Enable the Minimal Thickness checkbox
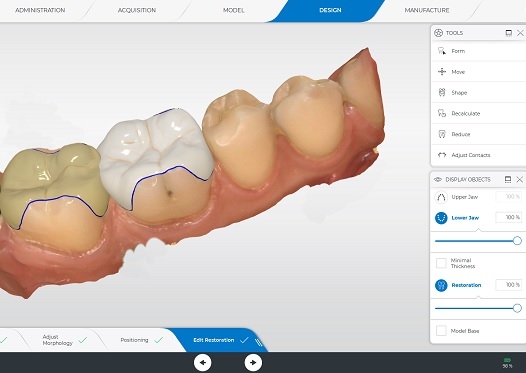Image resolution: width=526 pixels, height=373 pixels. [441, 263]
